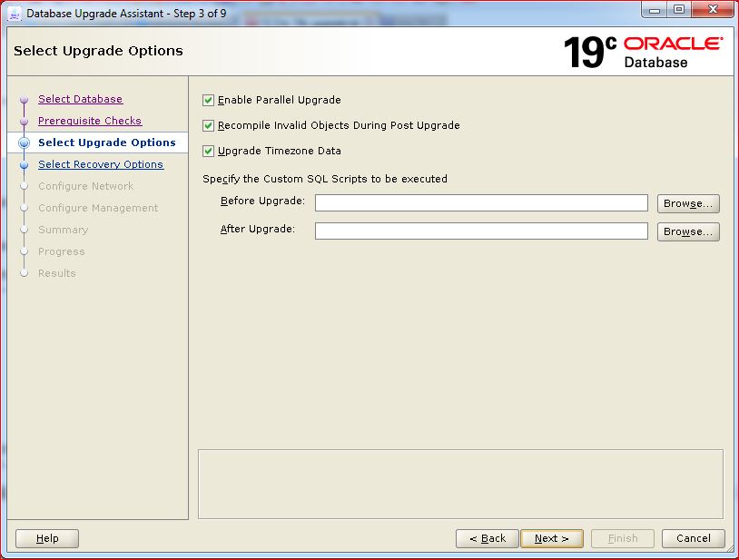Image resolution: width=739 pixels, height=560 pixels.
Task: Open the Prerequisite Checks step link
Action: coord(90,121)
